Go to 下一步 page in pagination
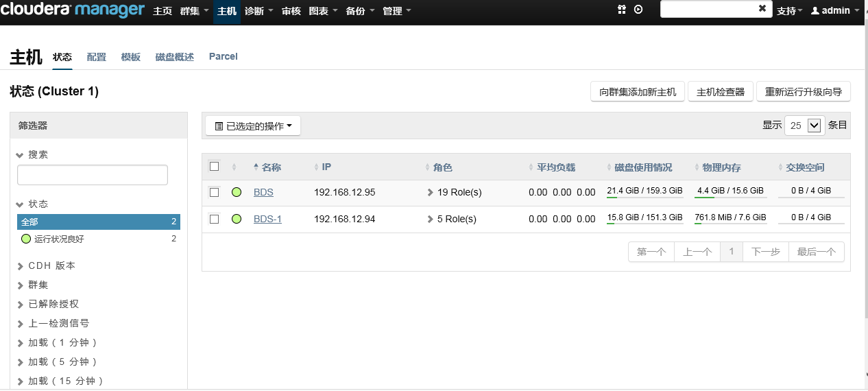Viewport: 868px width, 391px height. (x=766, y=252)
